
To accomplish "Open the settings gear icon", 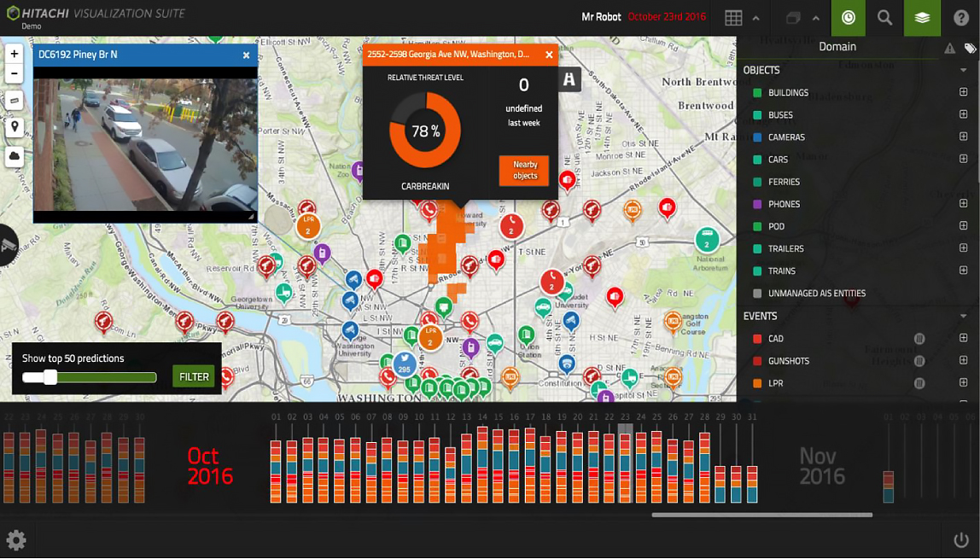I will point(16,540).
